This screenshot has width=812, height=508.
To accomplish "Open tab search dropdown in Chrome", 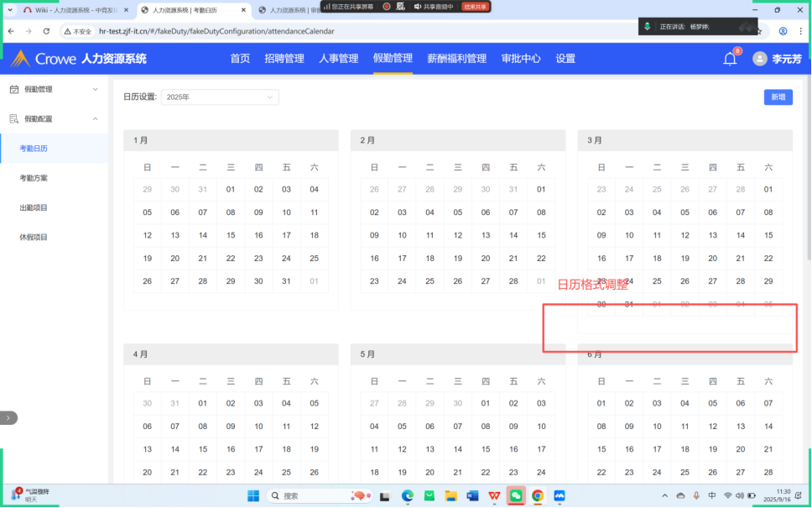I will click(x=10, y=10).
